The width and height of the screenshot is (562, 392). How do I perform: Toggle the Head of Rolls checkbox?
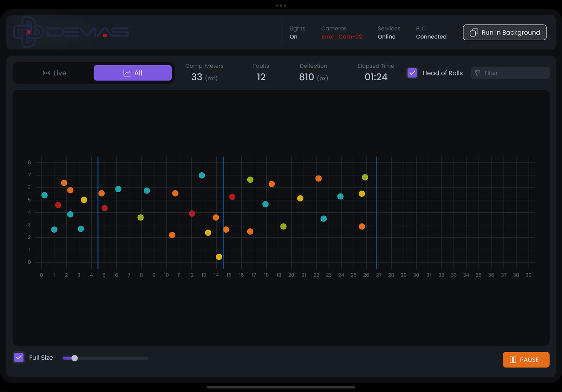pyautogui.click(x=412, y=73)
